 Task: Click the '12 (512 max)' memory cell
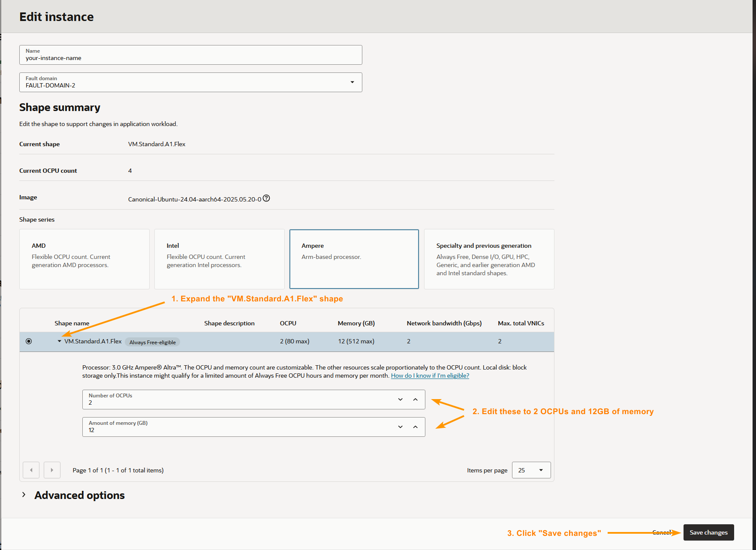point(356,341)
